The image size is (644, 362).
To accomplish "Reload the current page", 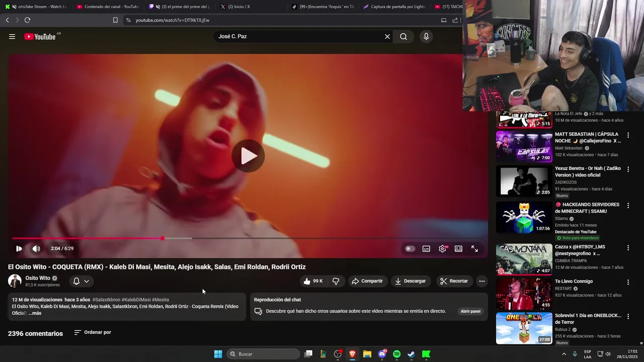I will coord(27,20).
